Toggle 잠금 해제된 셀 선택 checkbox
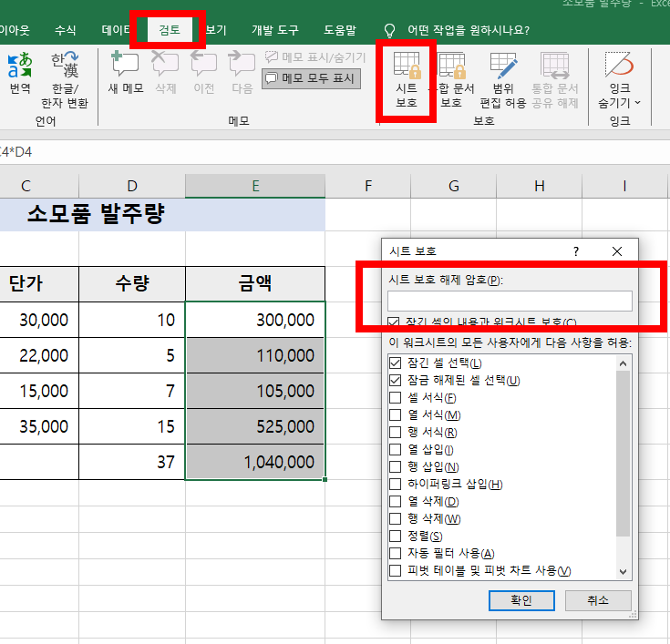This screenshot has width=670, height=644. (396, 381)
